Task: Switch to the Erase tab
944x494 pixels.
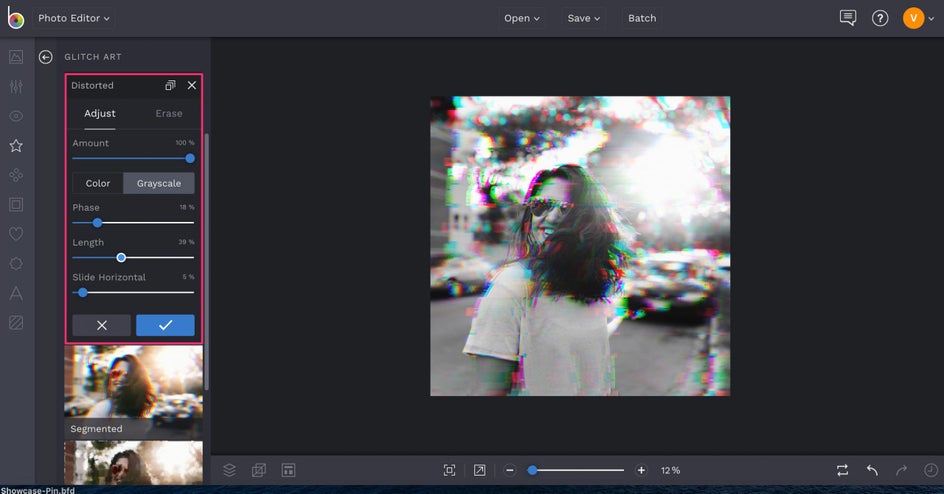Action: pos(169,114)
